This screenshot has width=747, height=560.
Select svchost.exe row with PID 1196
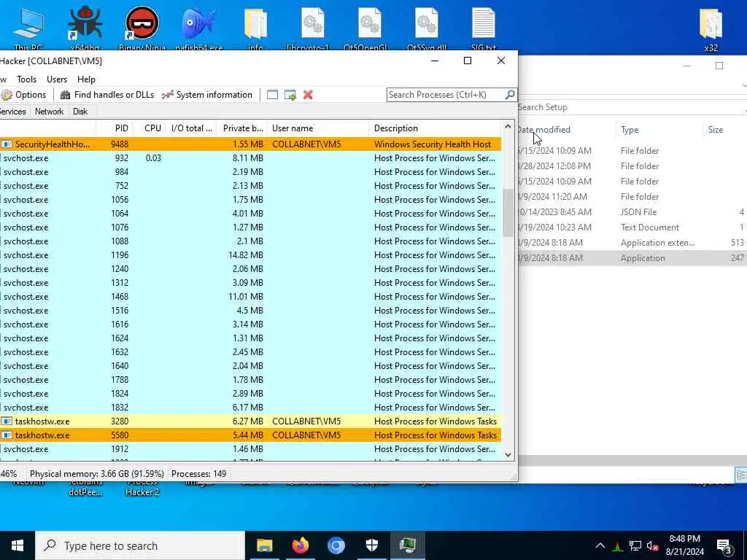tap(251, 255)
